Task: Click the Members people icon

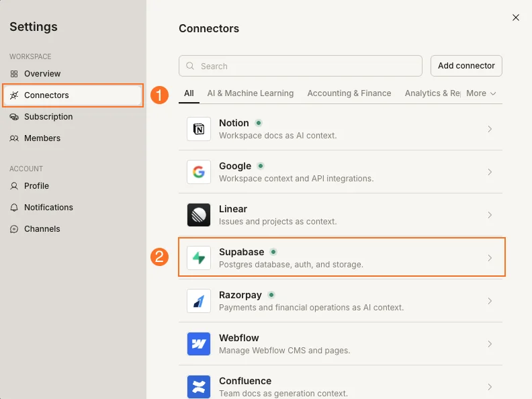Action: (x=14, y=138)
